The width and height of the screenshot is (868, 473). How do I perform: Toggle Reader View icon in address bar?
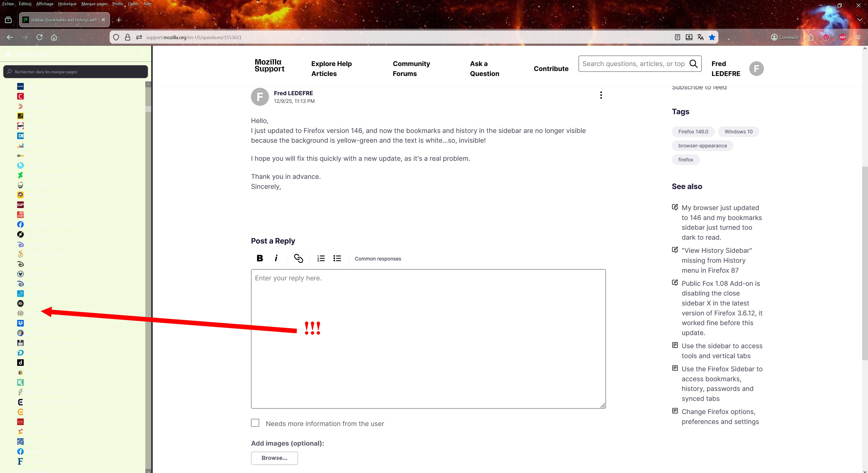pos(677,38)
